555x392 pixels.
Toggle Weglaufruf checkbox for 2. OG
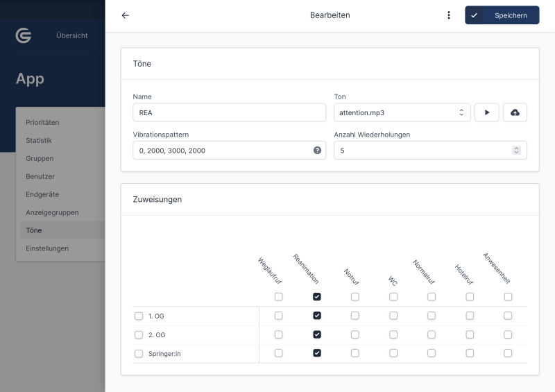[x=279, y=334]
